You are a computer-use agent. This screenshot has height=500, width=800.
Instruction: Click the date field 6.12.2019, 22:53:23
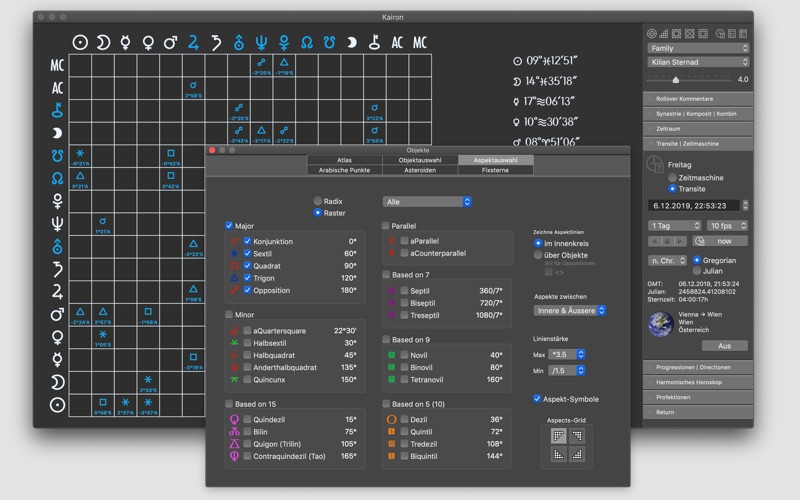(694, 206)
